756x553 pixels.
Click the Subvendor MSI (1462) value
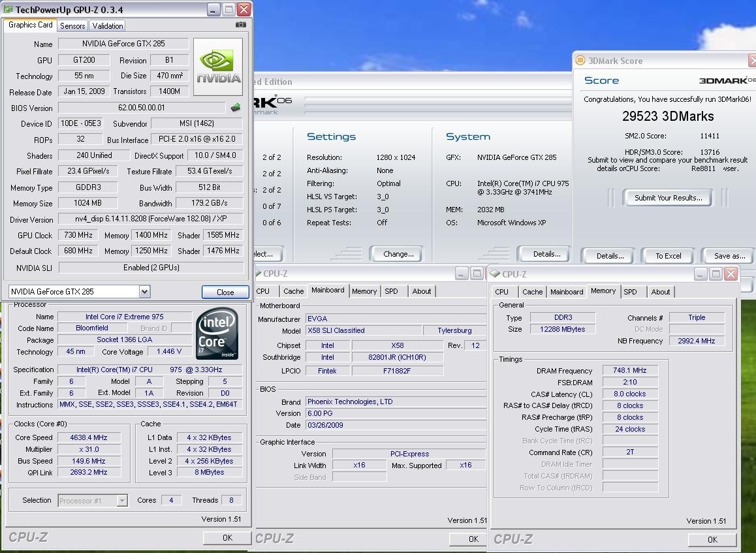point(197,123)
